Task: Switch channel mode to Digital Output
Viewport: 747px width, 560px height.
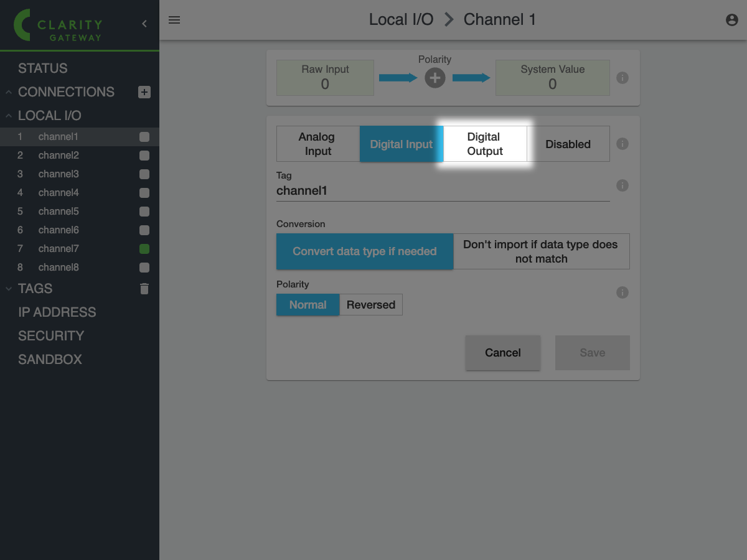Action: pos(485,144)
